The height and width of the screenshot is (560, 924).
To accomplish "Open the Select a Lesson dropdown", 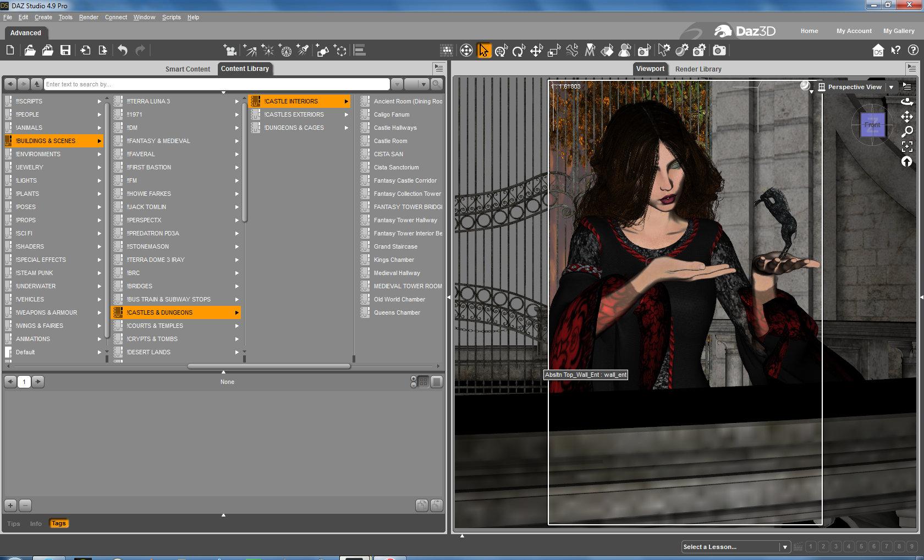I will click(784, 547).
